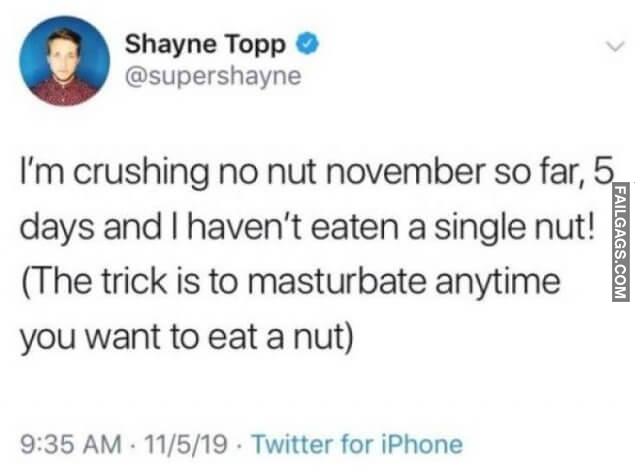Viewport: 640px width, 475px height.
Task: Click the Shayne Topp display name
Action: tap(206, 45)
